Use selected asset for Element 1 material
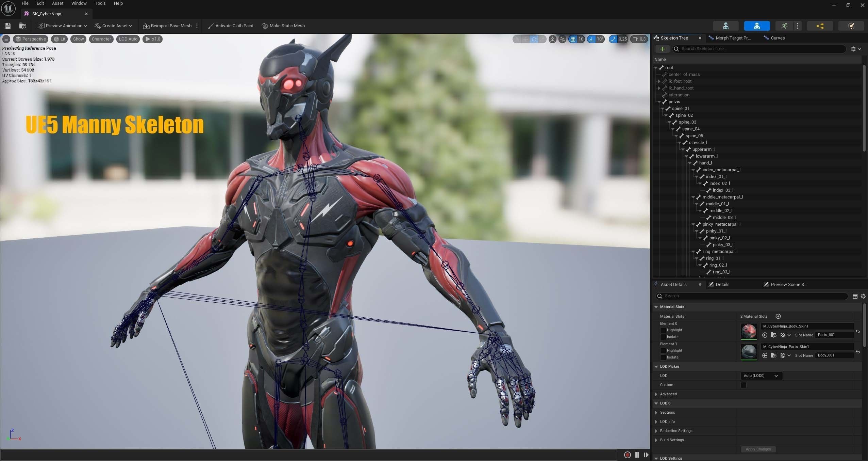Screen dimensions: 868x461 click(765, 355)
